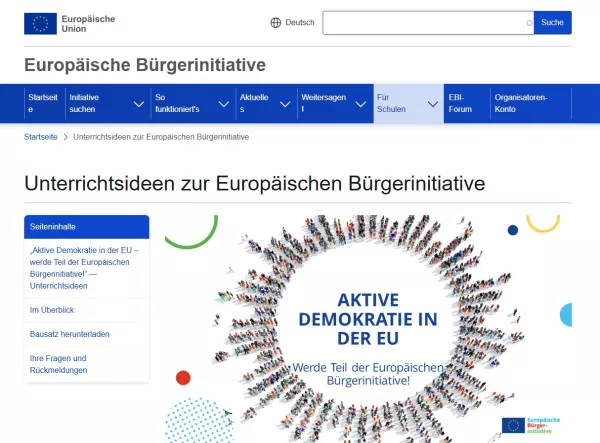
Task: Click the globe language icon
Action: 276,23
